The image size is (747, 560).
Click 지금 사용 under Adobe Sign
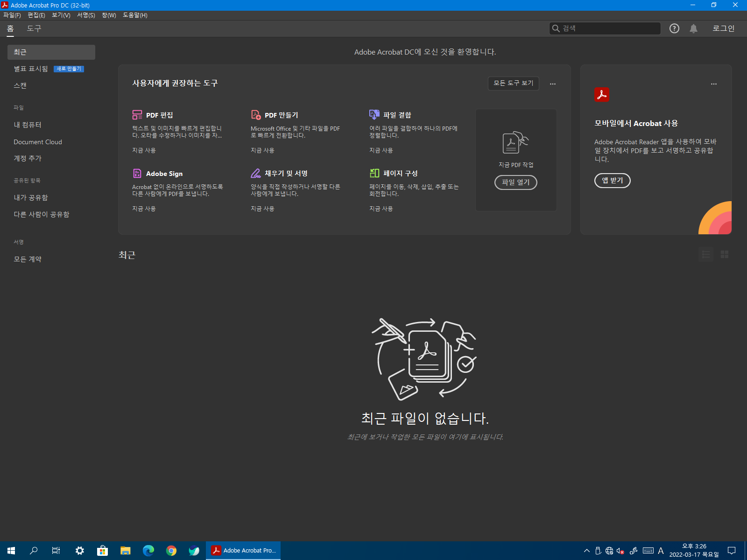pos(144,209)
